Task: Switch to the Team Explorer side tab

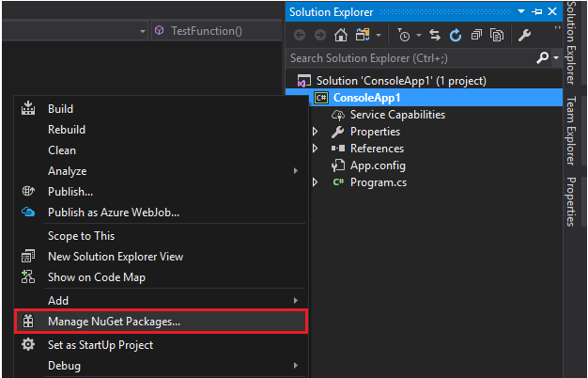Action: tap(570, 129)
